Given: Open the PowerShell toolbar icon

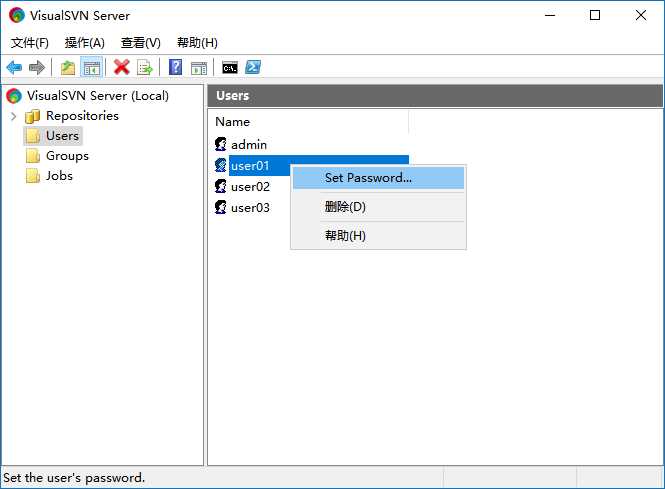Looking at the screenshot, I should (x=253, y=67).
